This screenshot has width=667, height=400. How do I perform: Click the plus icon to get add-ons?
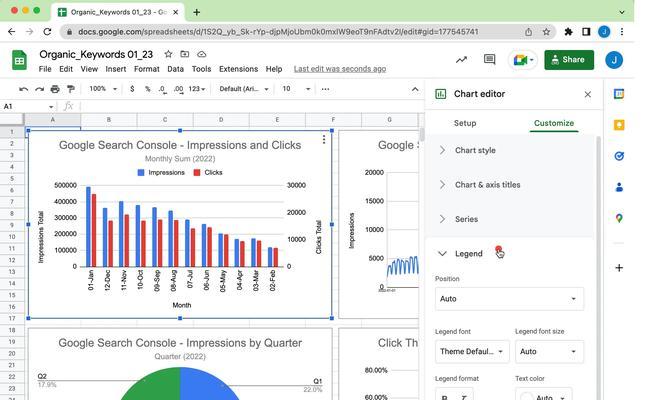click(619, 268)
